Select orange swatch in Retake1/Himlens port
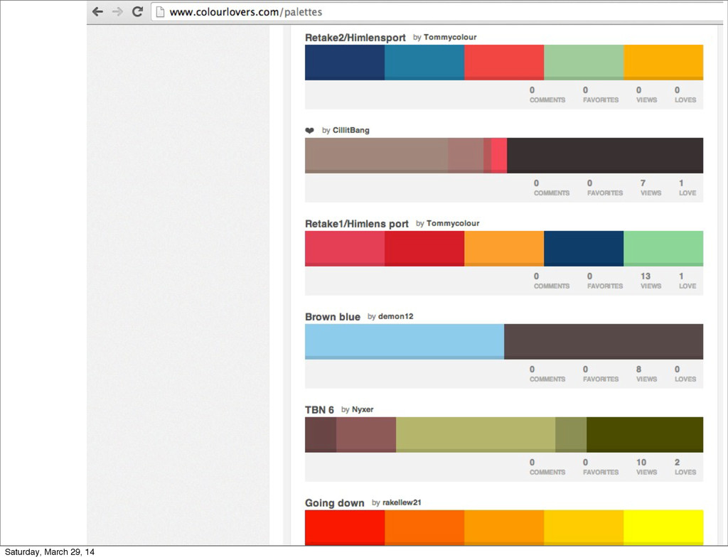The image size is (728, 560). 504,249
